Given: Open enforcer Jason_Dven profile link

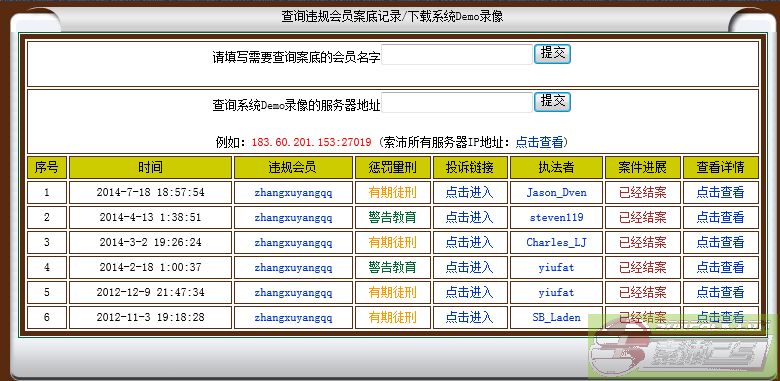Looking at the screenshot, I should tap(556, 192).
